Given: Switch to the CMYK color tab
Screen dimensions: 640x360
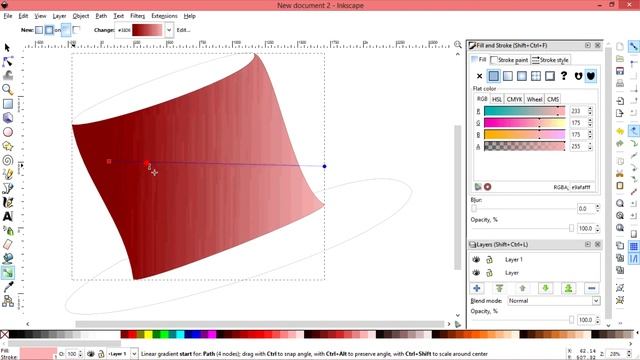Looking at the screenshot, I should (514, 99).
